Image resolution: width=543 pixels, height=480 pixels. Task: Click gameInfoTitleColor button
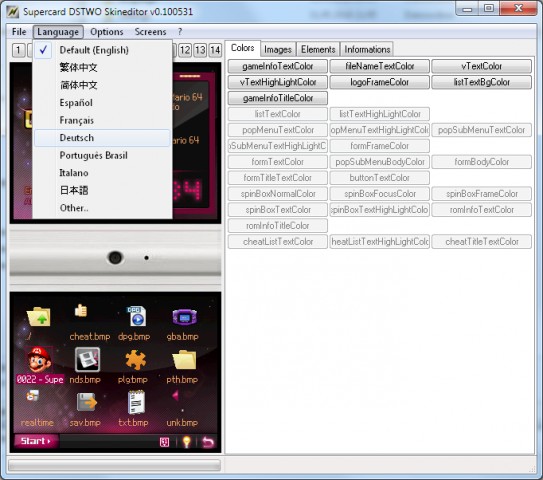coord(278,98)
